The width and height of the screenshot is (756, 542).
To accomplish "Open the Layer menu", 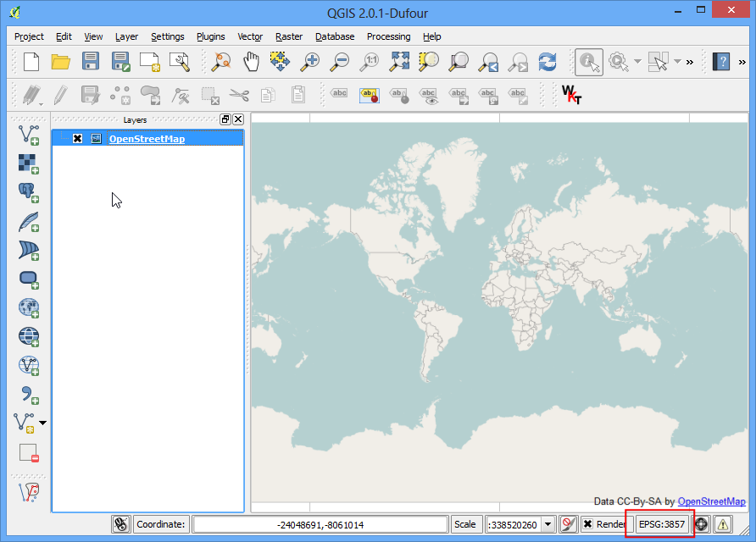I will click(x=126, y=36).
